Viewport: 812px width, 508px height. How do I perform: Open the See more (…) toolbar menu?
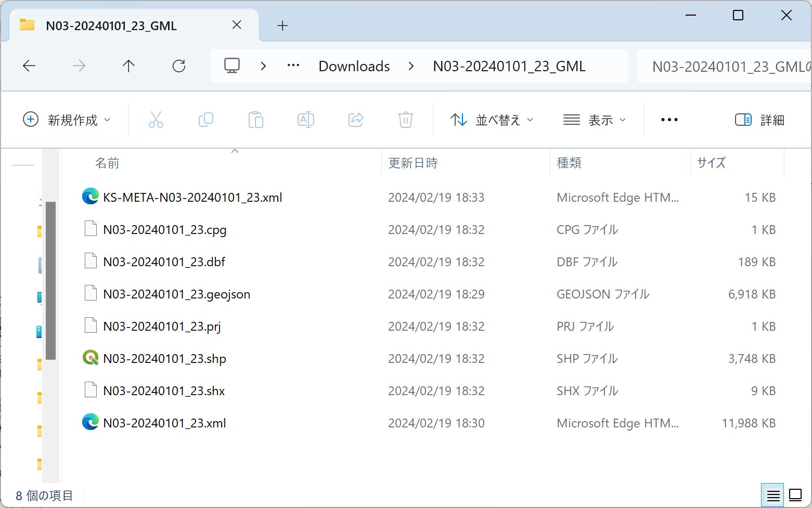coord(669,120)
